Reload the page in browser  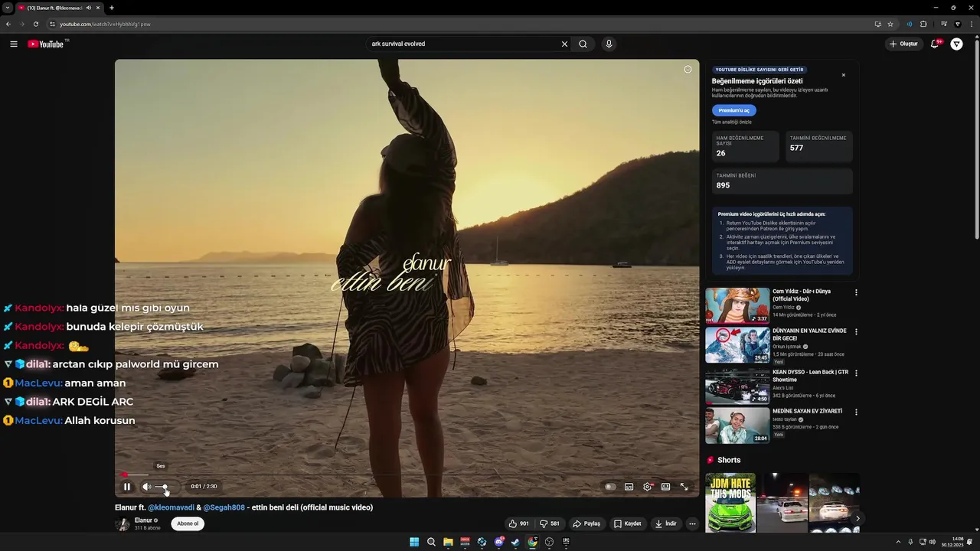(x=35, y=24)
